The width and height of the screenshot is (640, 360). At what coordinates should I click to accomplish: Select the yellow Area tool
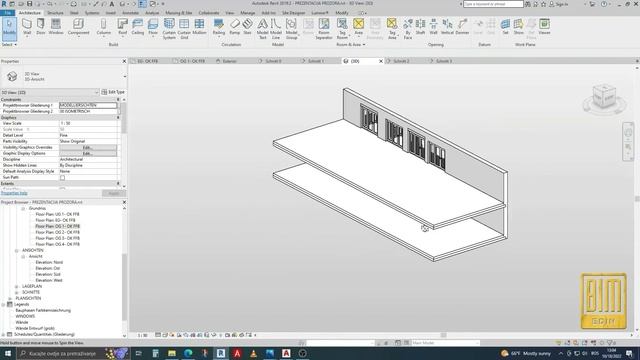[x=358, y=27]
